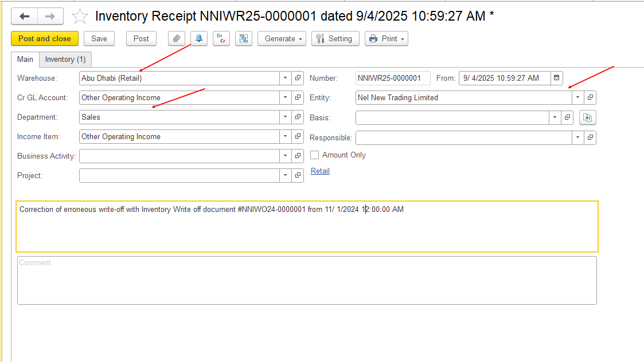The width and height of the screenshot is (644, 362).
Task: Click the bell reminder icon
Action: (x=199, y=38)
